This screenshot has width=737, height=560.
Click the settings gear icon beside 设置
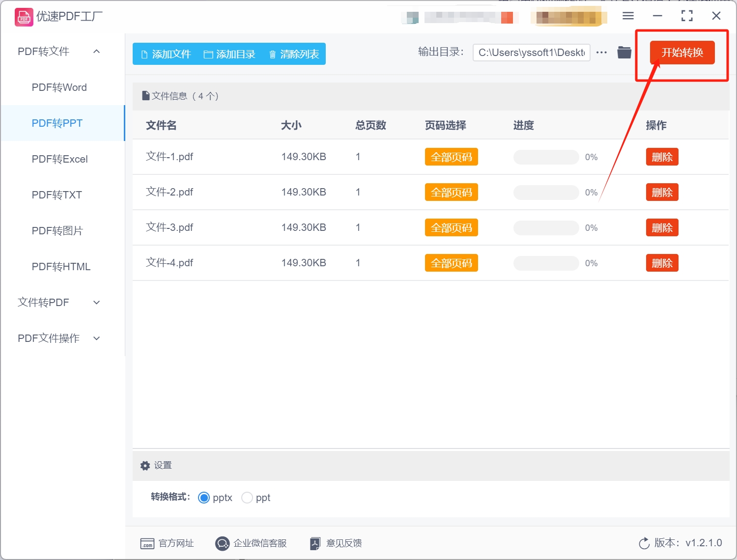[145, 466]
